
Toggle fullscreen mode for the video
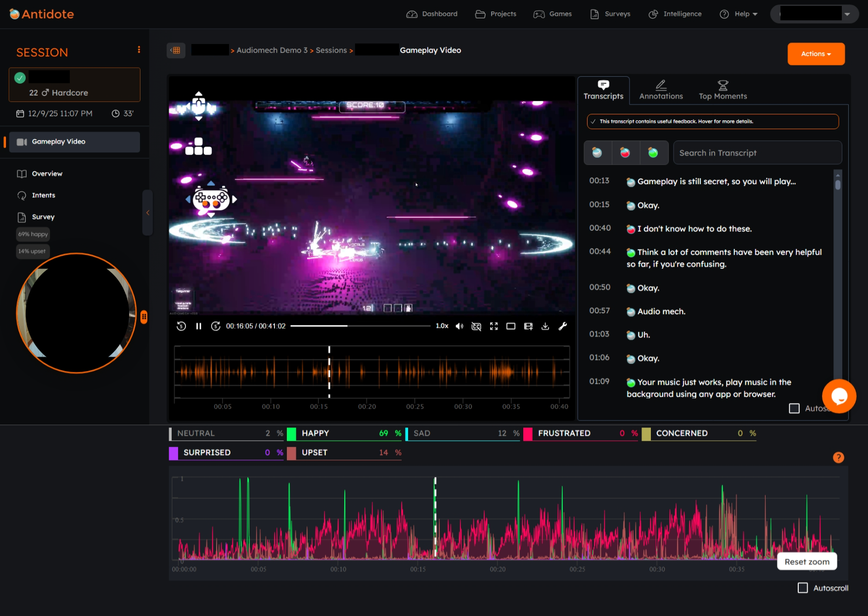coord(494,326)
